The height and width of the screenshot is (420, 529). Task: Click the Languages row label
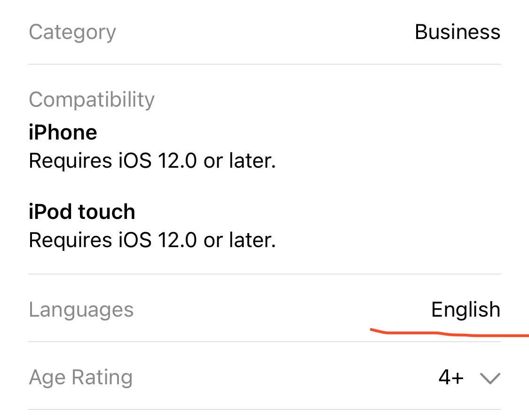click(81, 310)
